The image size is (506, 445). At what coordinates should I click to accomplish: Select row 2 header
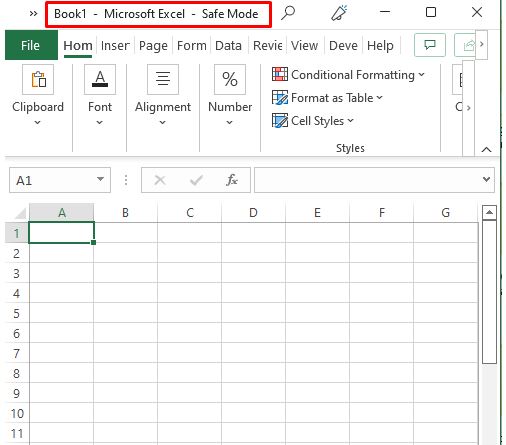click(x=17, y=253)
